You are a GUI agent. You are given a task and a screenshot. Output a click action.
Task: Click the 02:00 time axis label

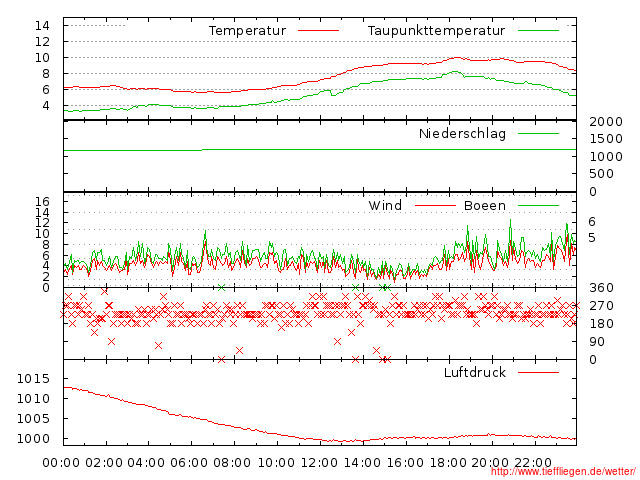coord(104,463)
